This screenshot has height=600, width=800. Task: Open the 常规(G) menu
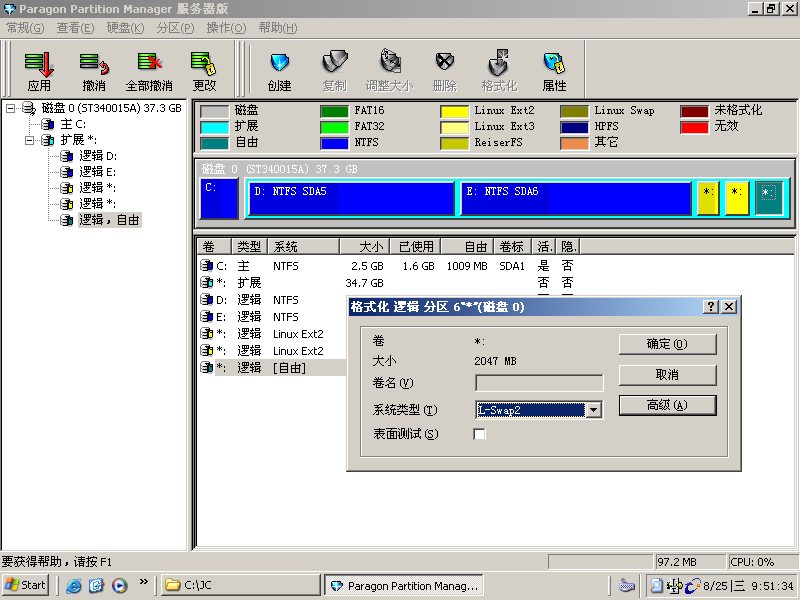click(x=25, y=28)
